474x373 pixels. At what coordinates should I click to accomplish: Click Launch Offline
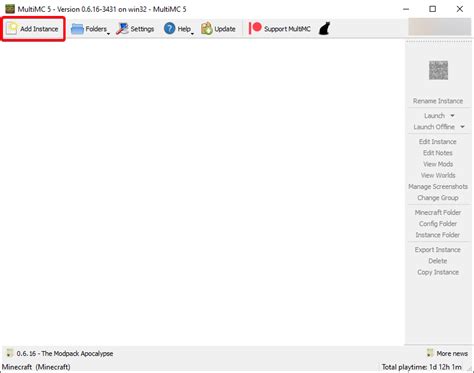pos(434,127)
